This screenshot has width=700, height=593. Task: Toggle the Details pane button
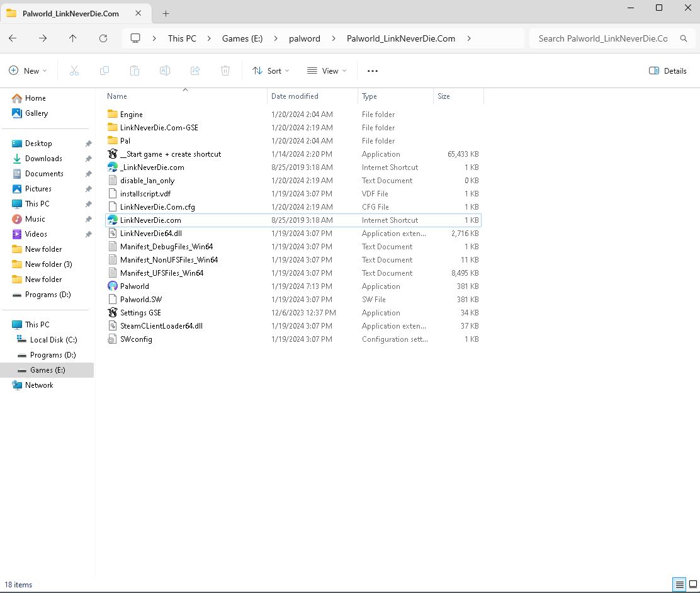[668, 71]
